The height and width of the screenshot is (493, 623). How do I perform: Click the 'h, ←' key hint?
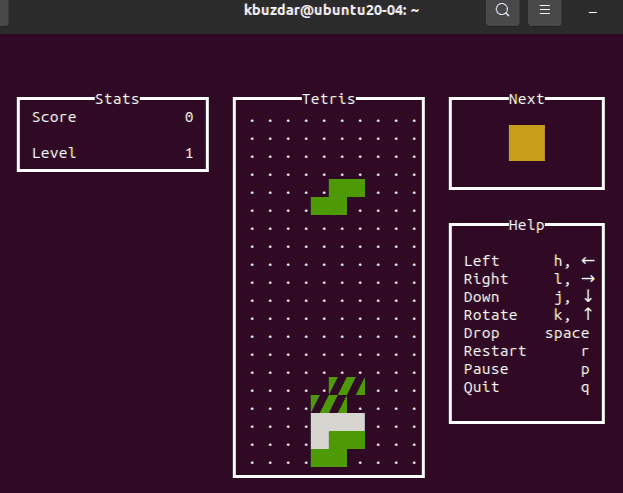tap(575, 261)
